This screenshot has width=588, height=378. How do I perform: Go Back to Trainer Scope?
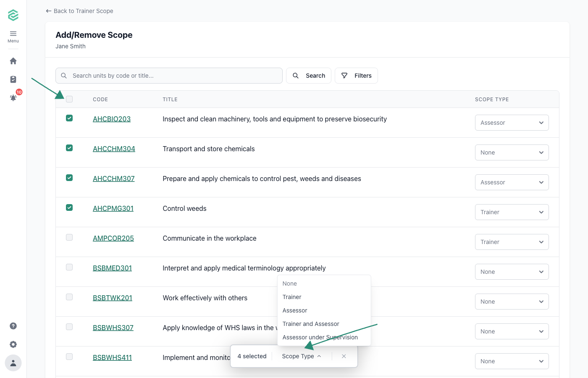click(x=79, y=11)
